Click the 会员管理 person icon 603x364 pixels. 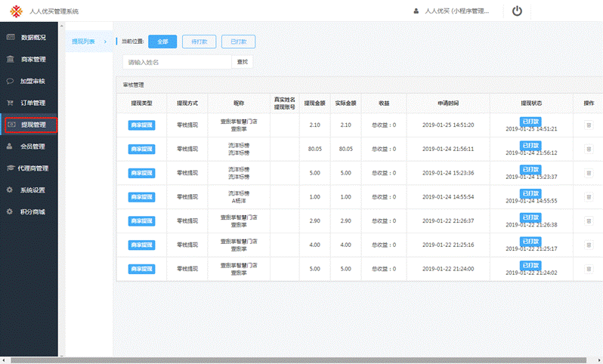tap(10, 147)
